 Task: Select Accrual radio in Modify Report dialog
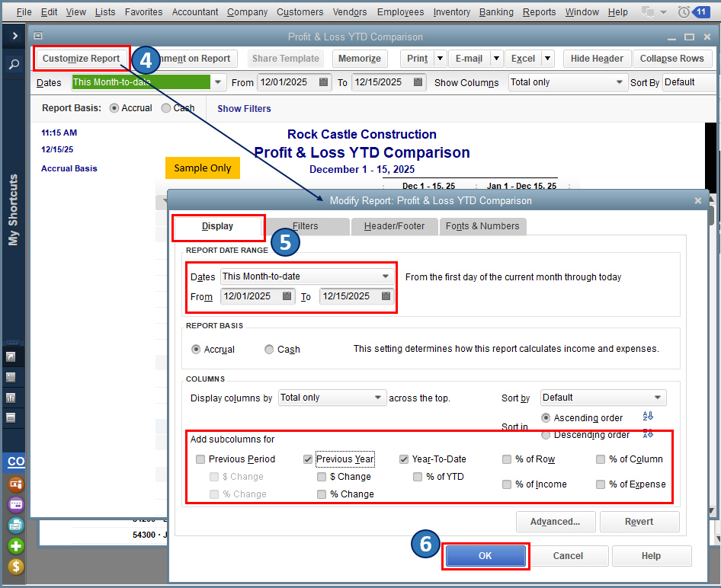(196, 350)
